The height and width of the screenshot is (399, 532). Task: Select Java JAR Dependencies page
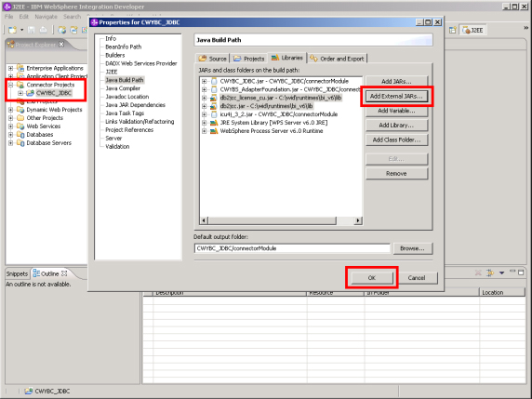(x=135, y=105)
